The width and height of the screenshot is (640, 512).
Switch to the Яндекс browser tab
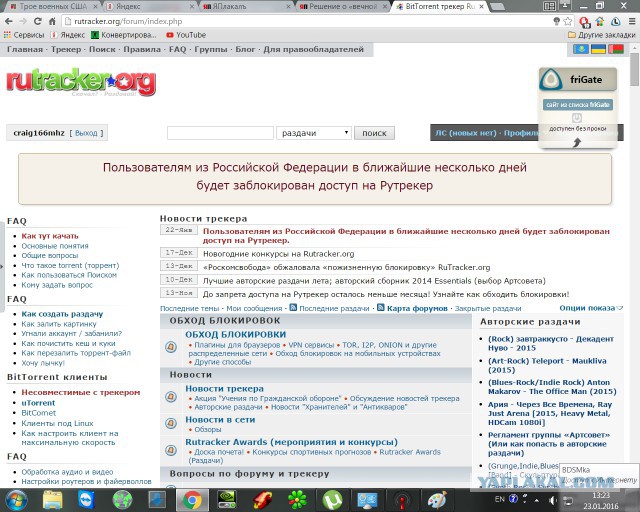point(149,7)
